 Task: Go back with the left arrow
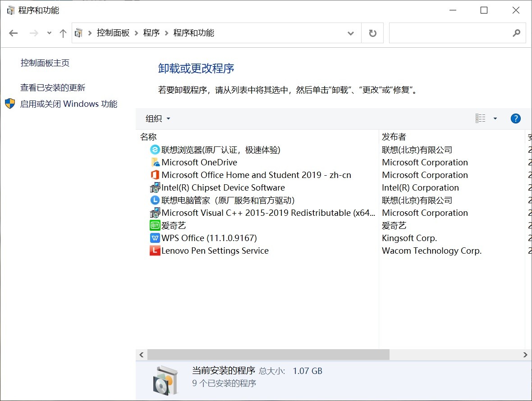13,33
